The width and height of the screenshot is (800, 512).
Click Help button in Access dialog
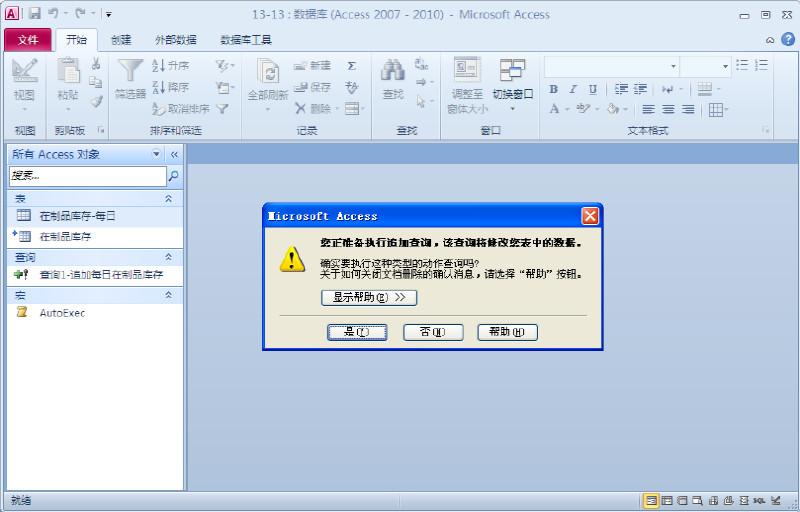507,332
